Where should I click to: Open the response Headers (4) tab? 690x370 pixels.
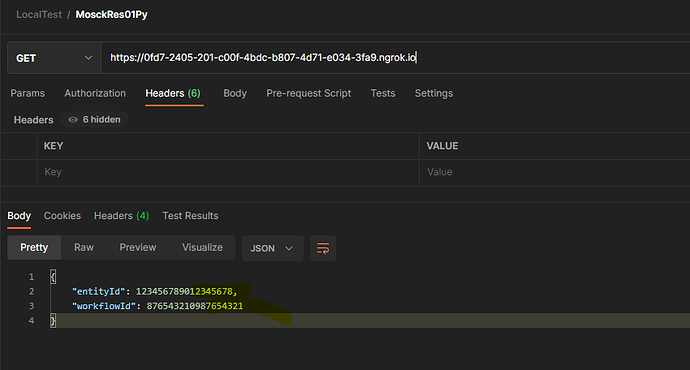click(x=121, y=216)
